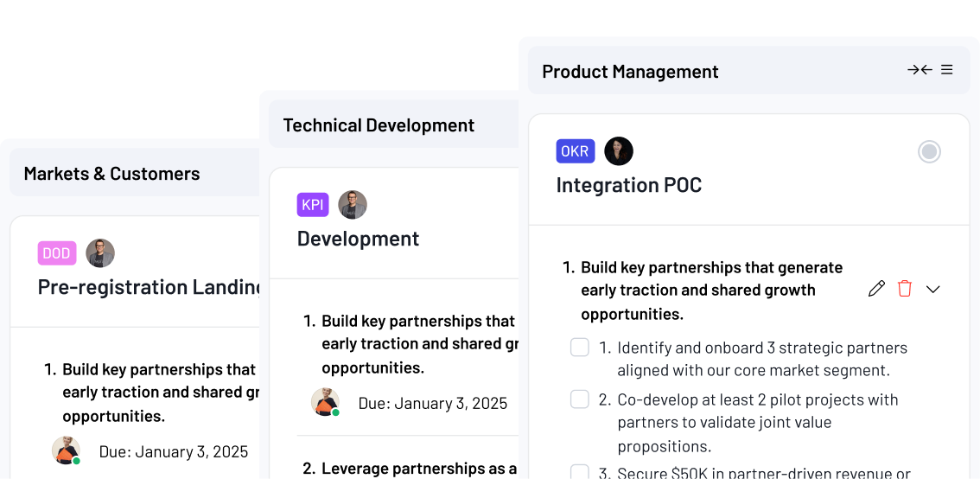Viewport: 980px width, 479px height.
Task: Click the owner avatar on Integration POC card
Action: 619,151
